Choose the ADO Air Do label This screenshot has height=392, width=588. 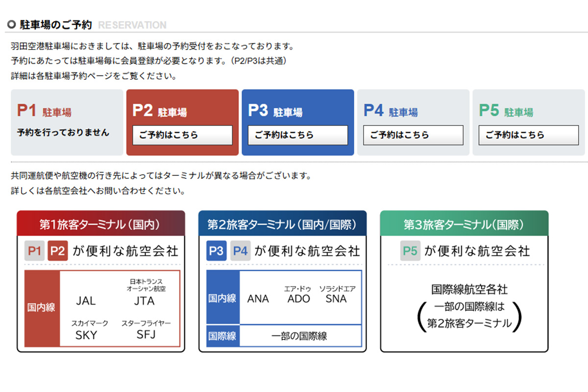click(298, 298)
